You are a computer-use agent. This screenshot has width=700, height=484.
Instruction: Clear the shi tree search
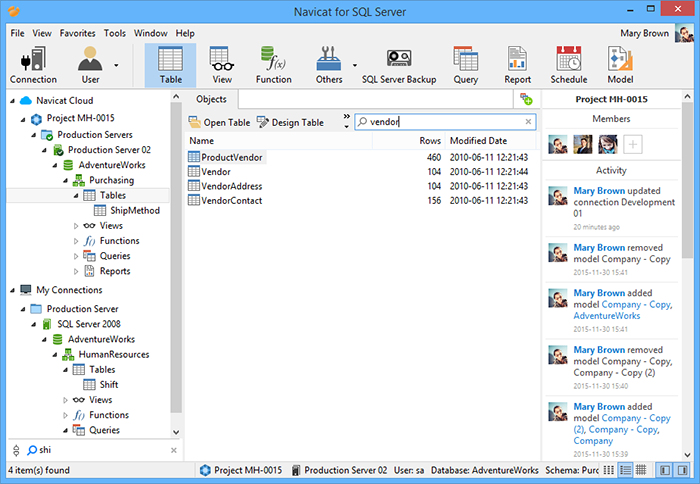point(174,451)
